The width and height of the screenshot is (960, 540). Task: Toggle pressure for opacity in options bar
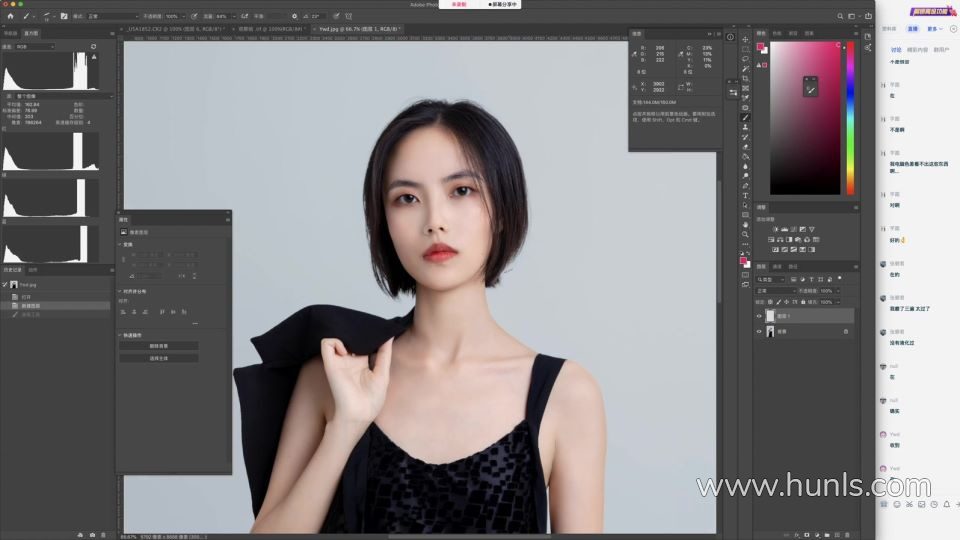(x=194, y=17)
